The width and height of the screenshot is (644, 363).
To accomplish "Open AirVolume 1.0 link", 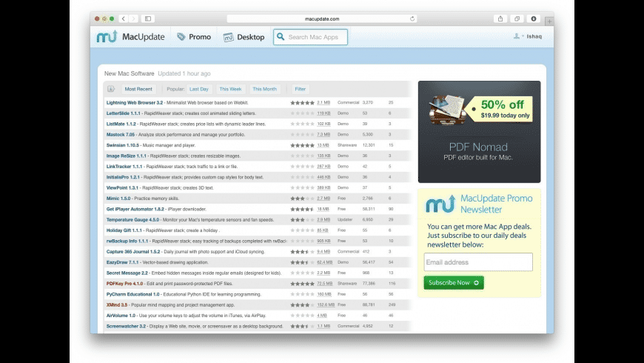I will click(121, 316).
